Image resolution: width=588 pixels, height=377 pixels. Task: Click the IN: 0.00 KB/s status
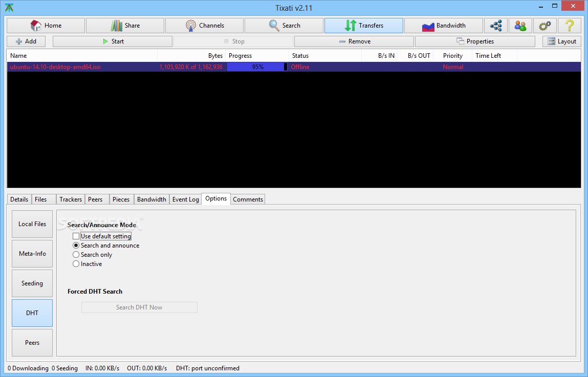(x=102, y=368)
